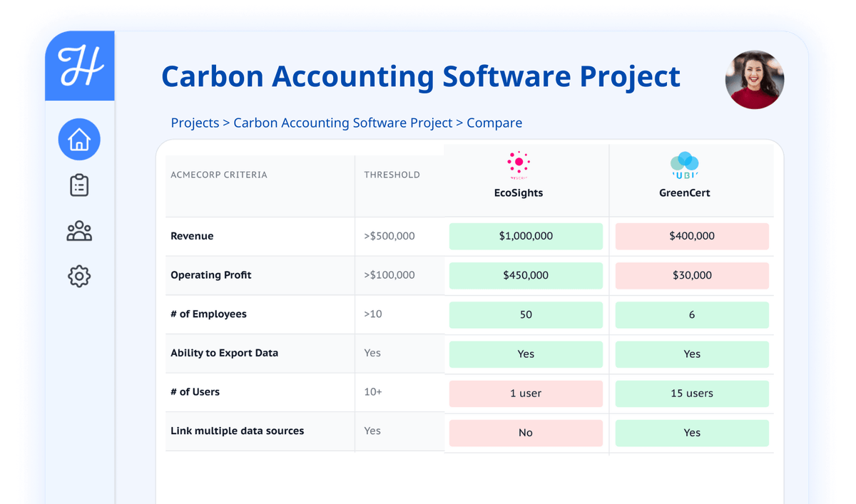Go to Projects in breadcrumb

pos(195,123)
